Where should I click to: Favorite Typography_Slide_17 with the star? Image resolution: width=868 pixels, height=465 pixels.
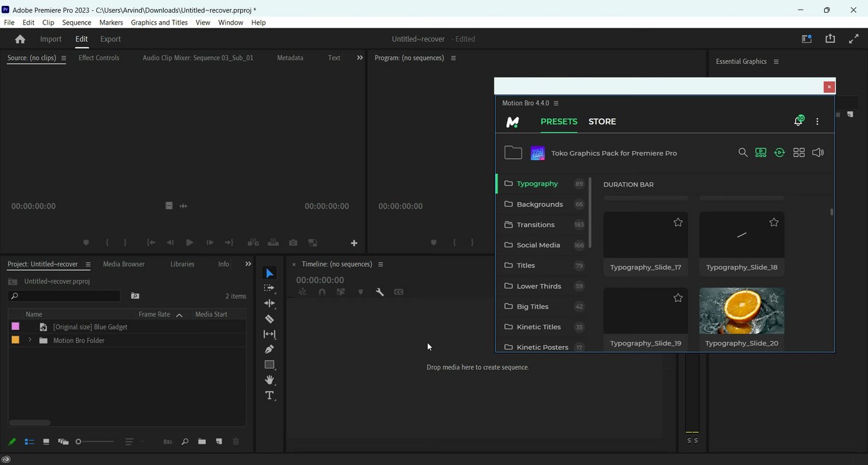click(678, 222)
